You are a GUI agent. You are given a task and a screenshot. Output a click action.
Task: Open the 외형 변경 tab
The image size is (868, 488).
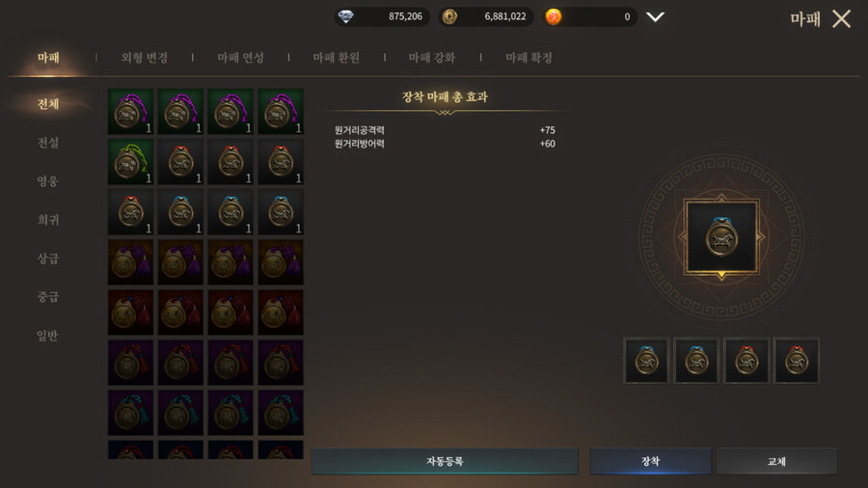[x=145, y=58]
